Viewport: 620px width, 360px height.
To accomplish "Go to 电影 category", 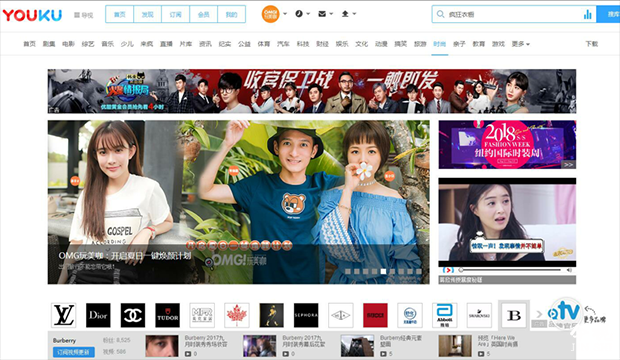I will (x=68, y=44).
